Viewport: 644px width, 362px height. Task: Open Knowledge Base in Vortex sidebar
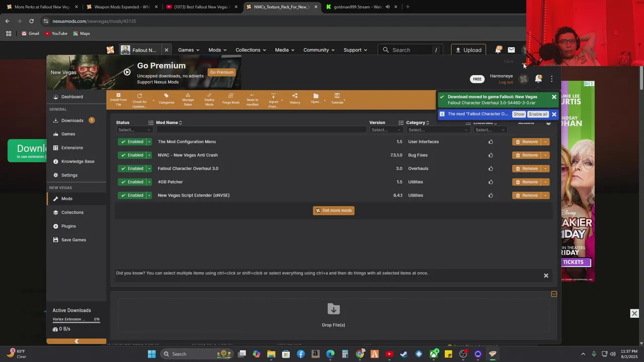coord(76,161)
